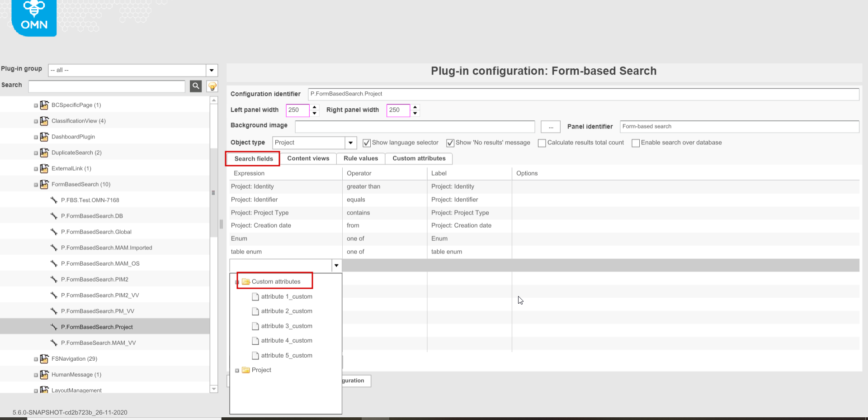Screen dimensions: 868x420
Task: Uncheck Show language selector
Action: (366, 143)
